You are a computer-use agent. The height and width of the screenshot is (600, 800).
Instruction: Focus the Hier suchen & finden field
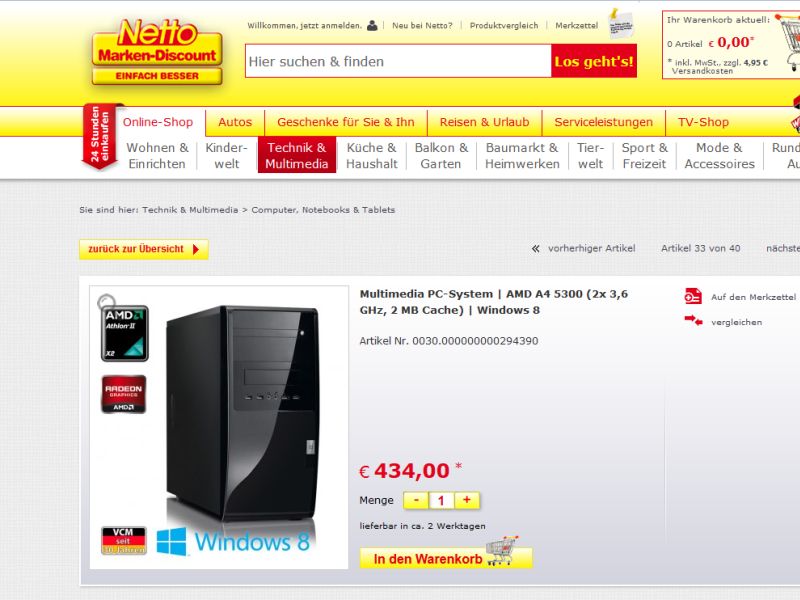pyautogui.click(x=398, y=61)
